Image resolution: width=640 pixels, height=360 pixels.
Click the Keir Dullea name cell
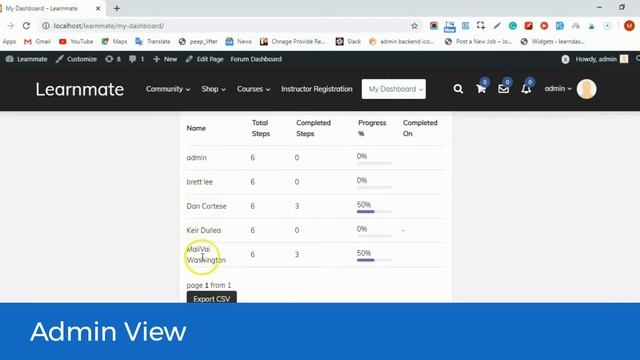(204, 230)
